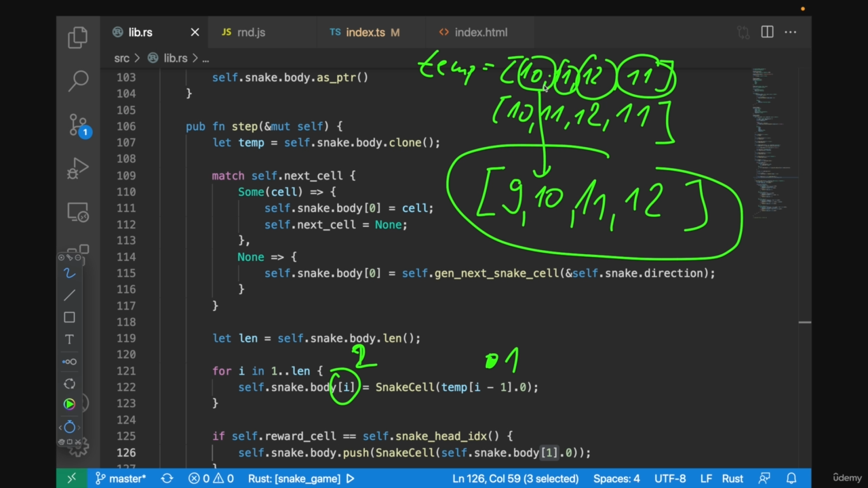Open the Explorer files icon in activity bar
The width and height of the screenshot is (868, 488).
[x=78, y=37]
